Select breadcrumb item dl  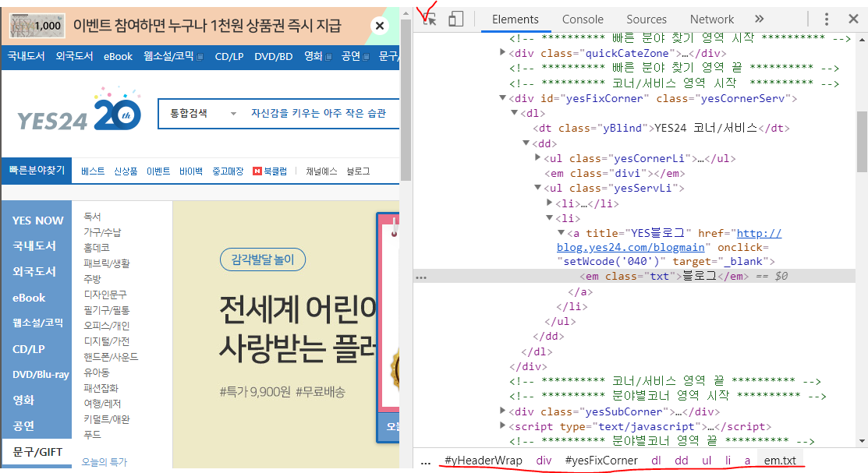pyautogui.click(x=656, y=461)
